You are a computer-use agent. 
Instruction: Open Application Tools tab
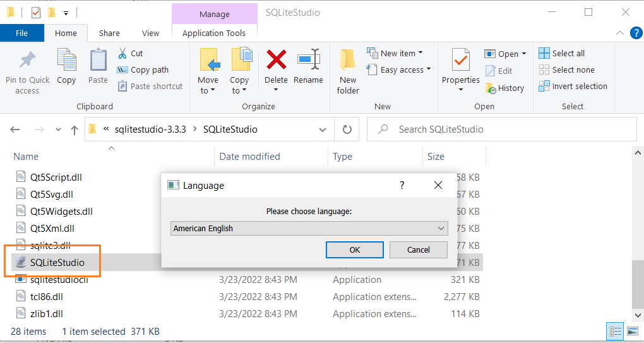pyautogui.click(x=214, y=33)
